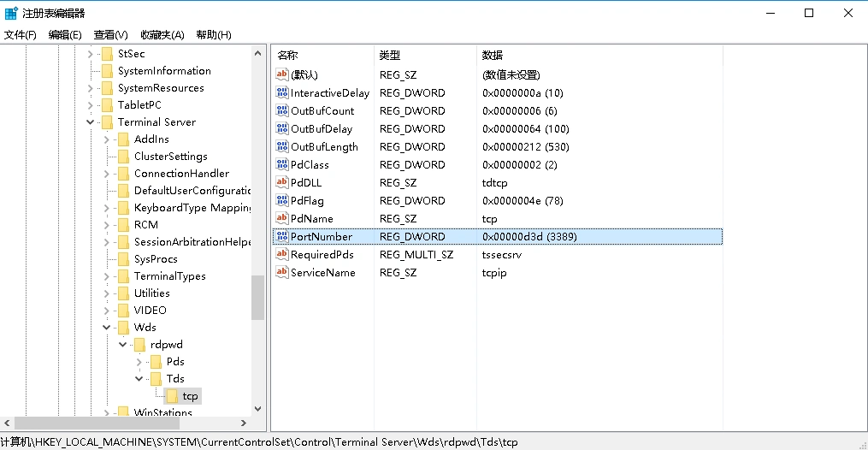Open the 帮助(H) menu

click(x=214, y=35)
